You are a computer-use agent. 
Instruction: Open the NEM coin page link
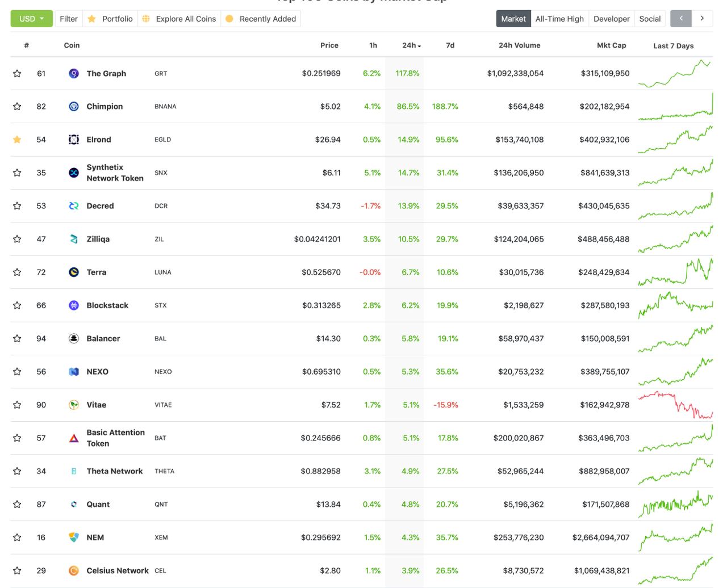click(95, 537)
